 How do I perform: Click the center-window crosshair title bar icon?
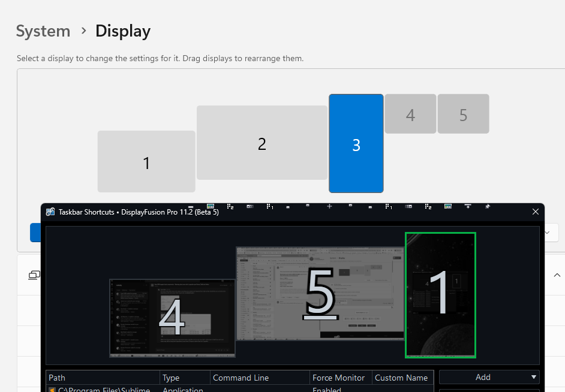[329, 206]
